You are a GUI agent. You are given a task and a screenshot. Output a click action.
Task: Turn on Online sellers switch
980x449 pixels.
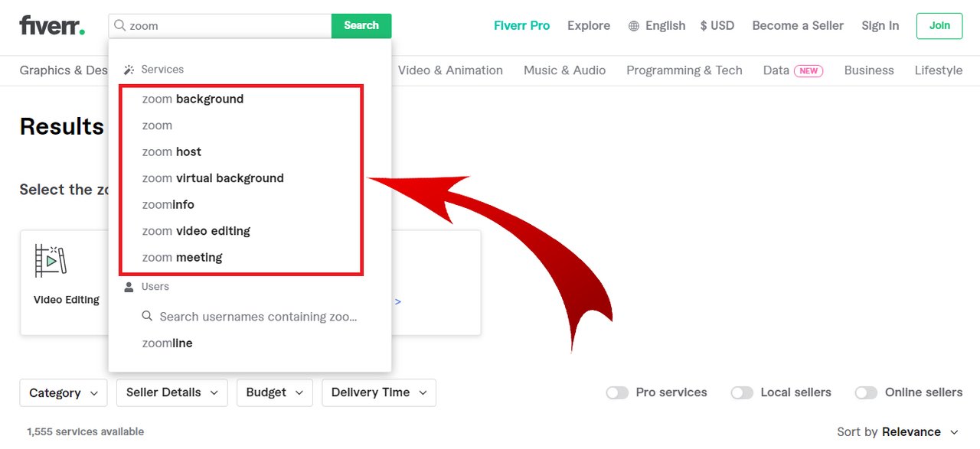coord(866,392)
